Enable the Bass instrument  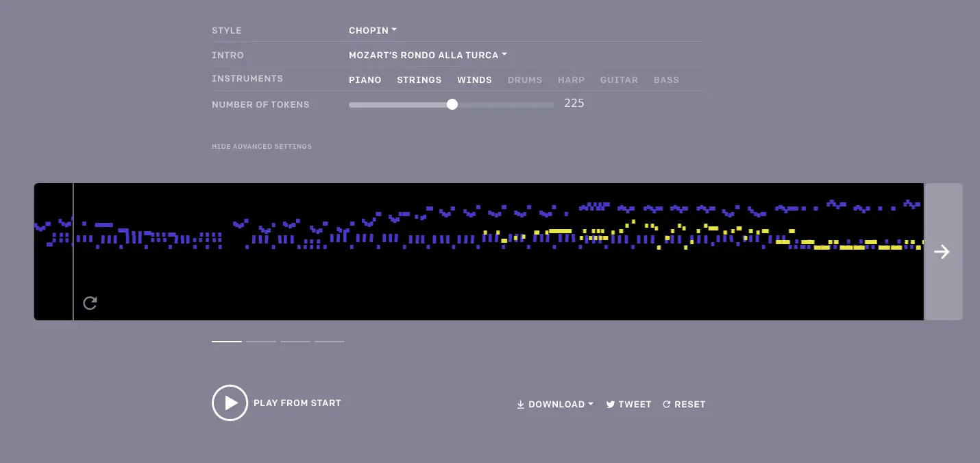[x=667, y=80]
